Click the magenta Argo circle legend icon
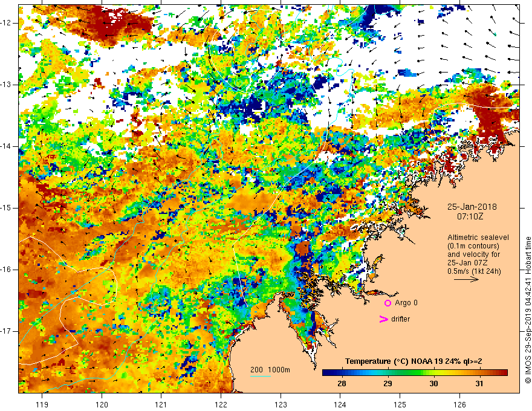 pos(388,303)
